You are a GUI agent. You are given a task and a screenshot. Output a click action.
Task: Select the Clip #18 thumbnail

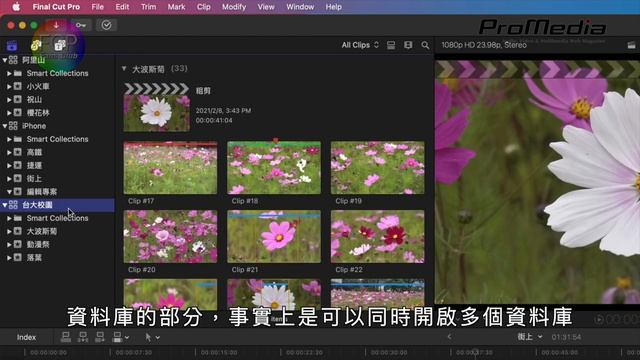tap(274, 168)
